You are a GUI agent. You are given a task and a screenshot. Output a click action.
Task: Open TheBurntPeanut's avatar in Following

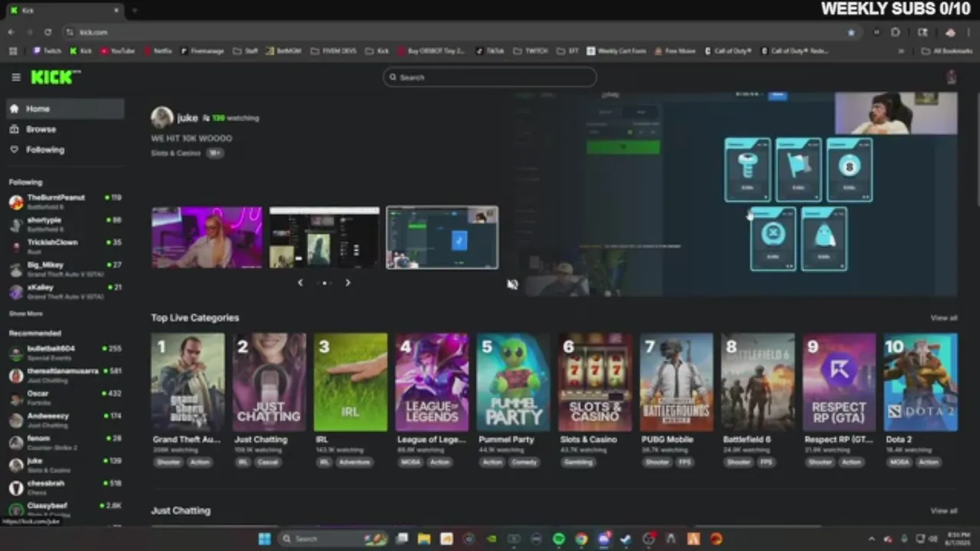pyautogui.click(x=16, y=202)
